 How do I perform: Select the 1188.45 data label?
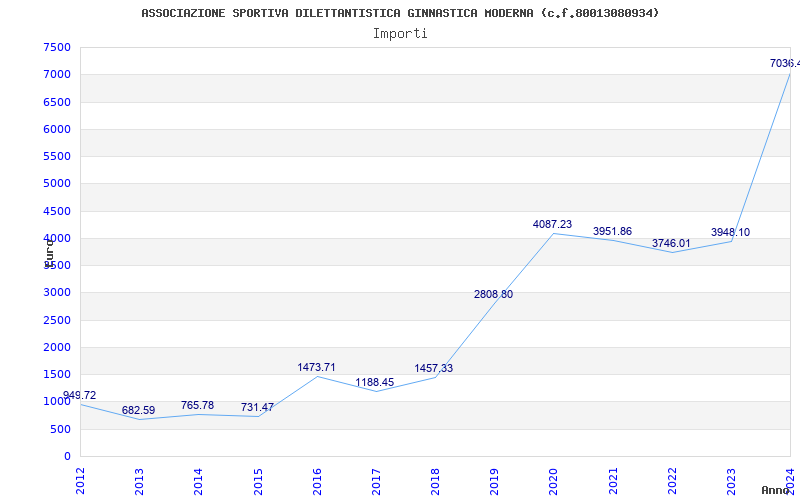click(x=375, y=383)
